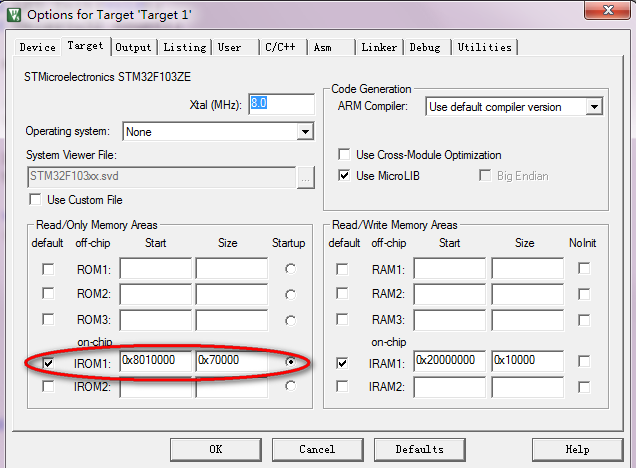The width and height of the screenshot is (636, 468).
Task: Enable Use Cross-Module Optimization
Action: pos(344,155)
